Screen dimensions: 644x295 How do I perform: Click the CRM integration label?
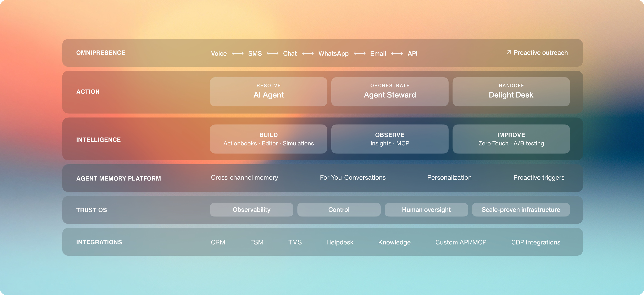[x=218, y=242]
